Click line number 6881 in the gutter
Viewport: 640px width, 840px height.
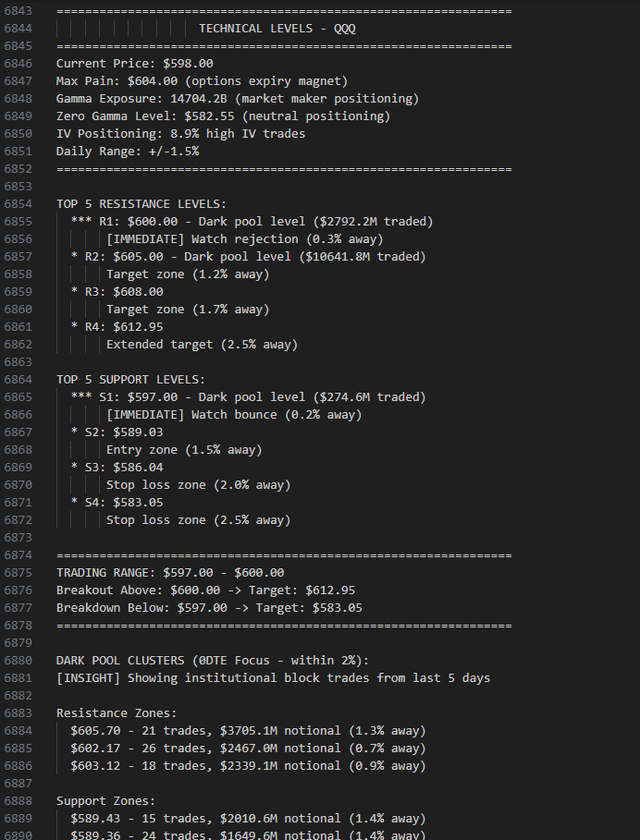click(20, 678)
